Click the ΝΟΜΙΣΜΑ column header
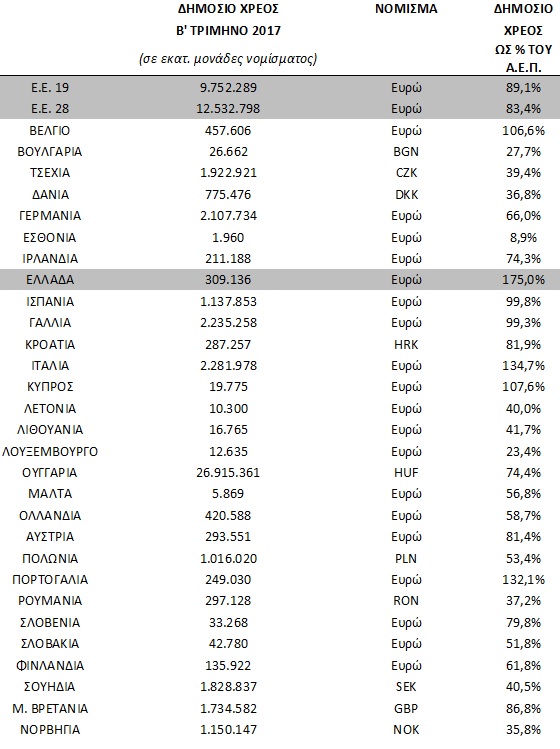Image resolution: width=560 pixels, height=749 pixels. pyautogui.click(x=406, y=9)
